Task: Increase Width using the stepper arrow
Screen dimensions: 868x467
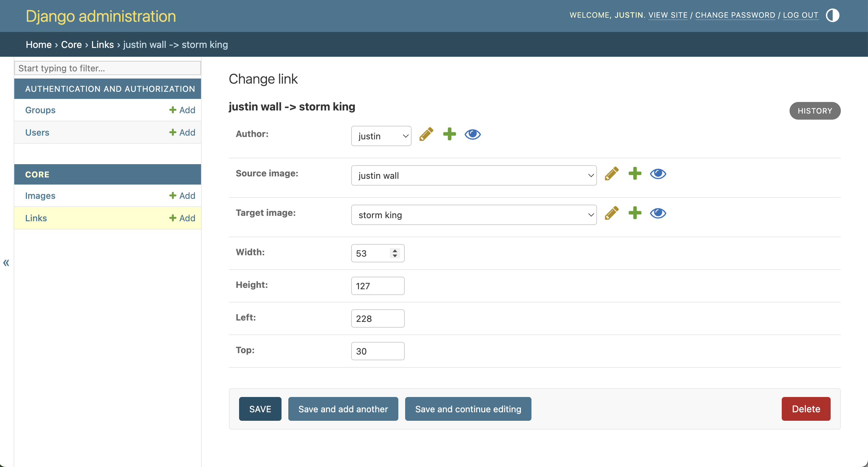Action: [395, 250]
